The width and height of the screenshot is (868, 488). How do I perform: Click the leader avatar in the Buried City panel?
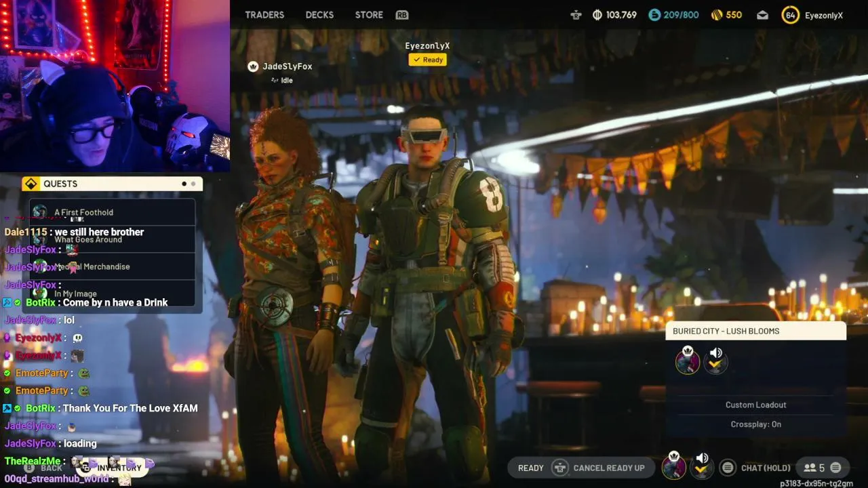[688, 360]
